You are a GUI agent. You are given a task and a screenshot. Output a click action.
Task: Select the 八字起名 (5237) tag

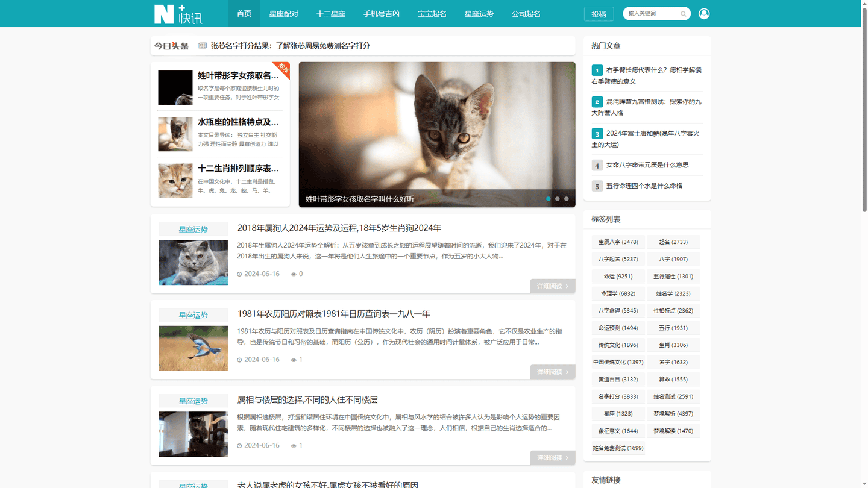[x=618, y=259]
